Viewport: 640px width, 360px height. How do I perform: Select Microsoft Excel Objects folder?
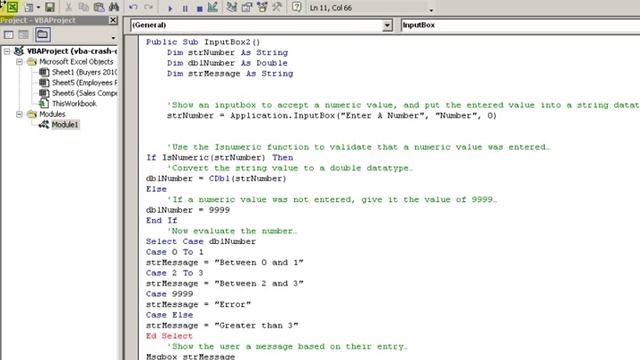pos(76,62)
